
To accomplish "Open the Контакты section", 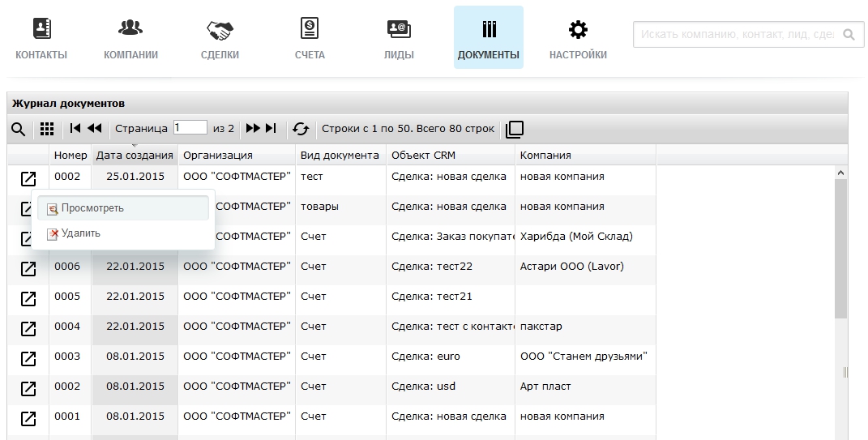I will (x=41, y=38).
